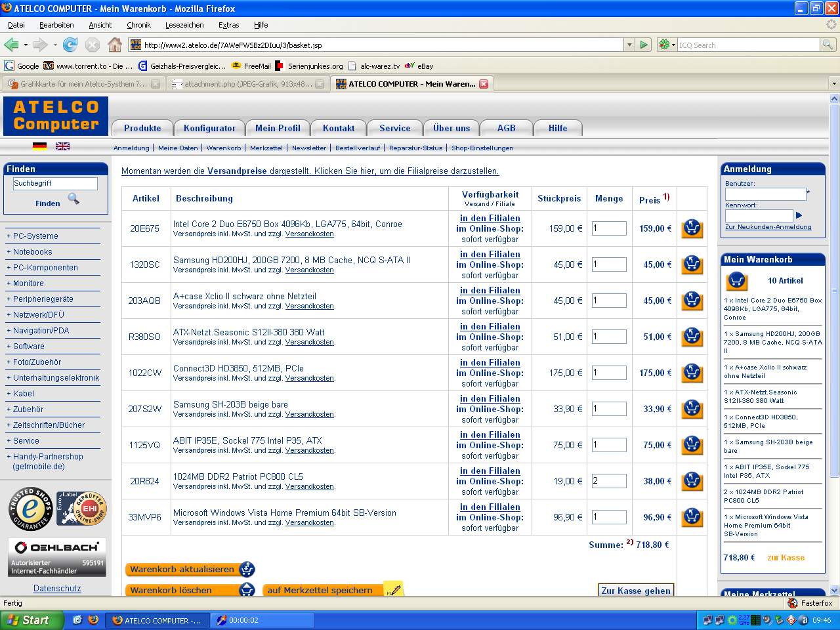Click the German flag language icon
This screenshot has width=840, height=630.
point(39,146)
